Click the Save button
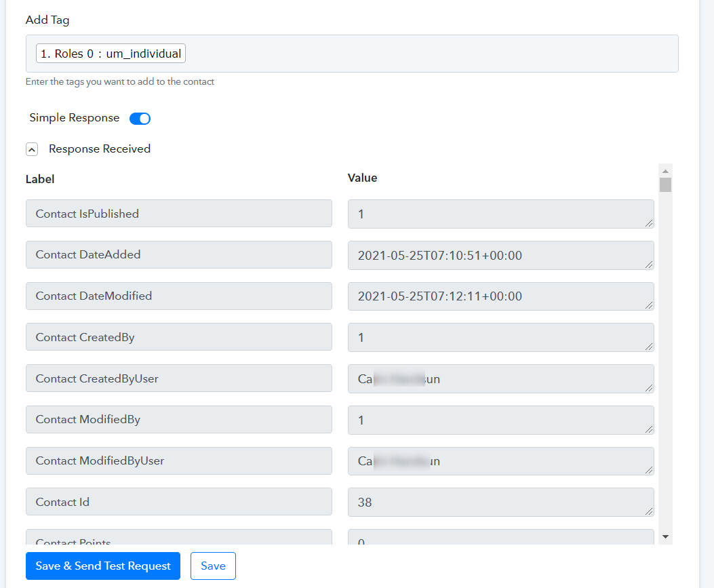 click(213, 566)
